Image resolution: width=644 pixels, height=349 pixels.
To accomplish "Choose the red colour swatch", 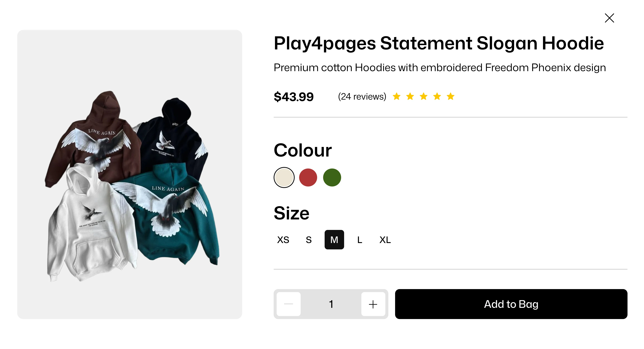I will 308,177.
